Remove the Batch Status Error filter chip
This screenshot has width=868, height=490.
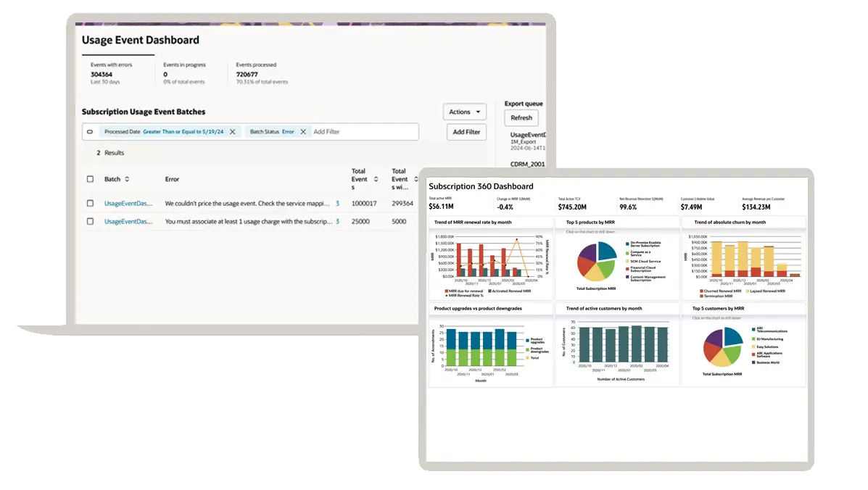tap(303, 132)
